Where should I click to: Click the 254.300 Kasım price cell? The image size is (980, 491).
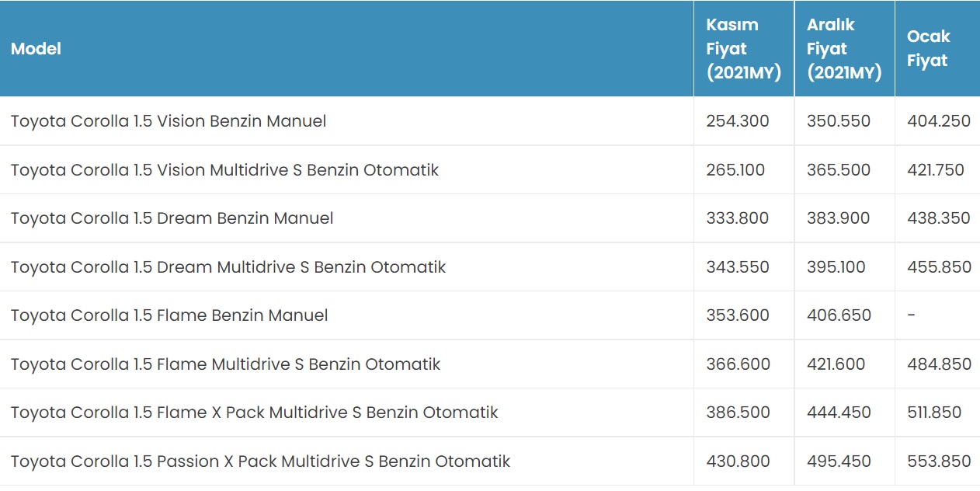[x=737, y=121]
